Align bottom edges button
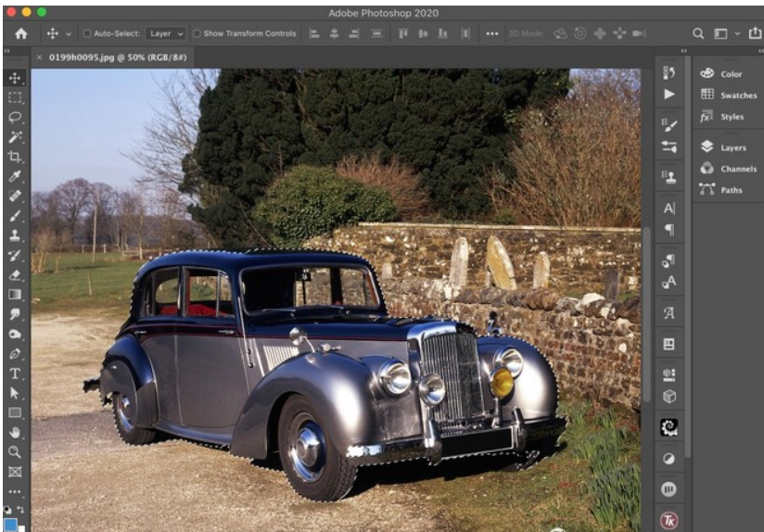 (x=443, y=33)
